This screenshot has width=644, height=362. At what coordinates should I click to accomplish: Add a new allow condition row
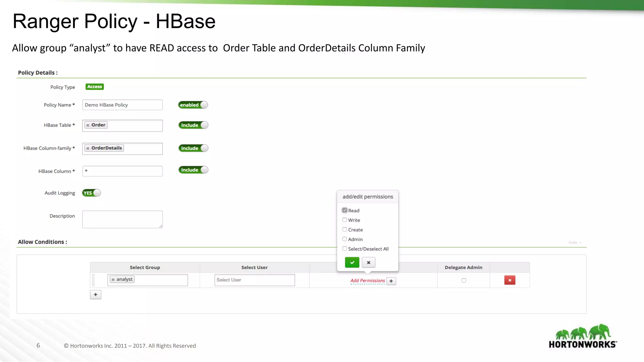(96, 295)
